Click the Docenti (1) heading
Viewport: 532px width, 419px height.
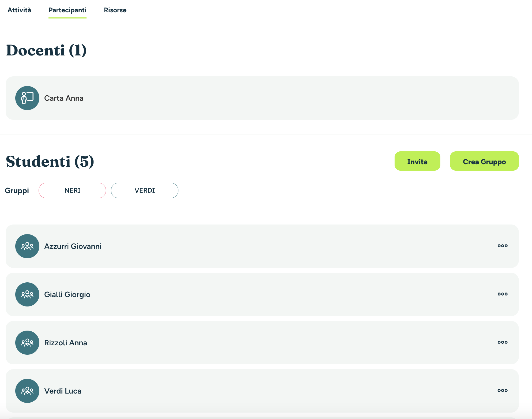click(46, 50)
